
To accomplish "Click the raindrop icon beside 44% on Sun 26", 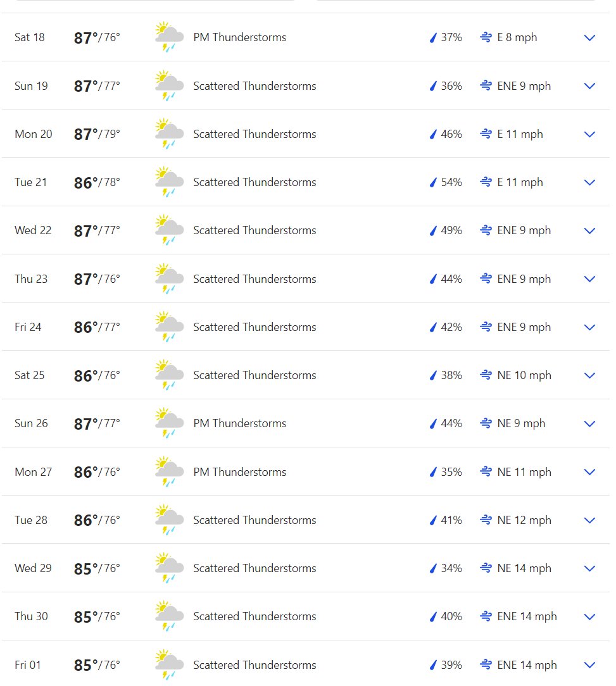I will tap(433, 423).
